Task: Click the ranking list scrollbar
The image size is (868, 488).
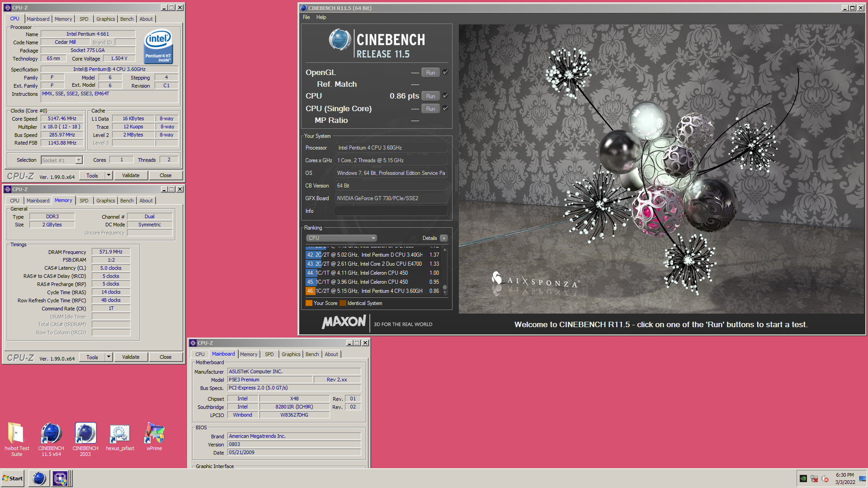Action: coord(445,271)
